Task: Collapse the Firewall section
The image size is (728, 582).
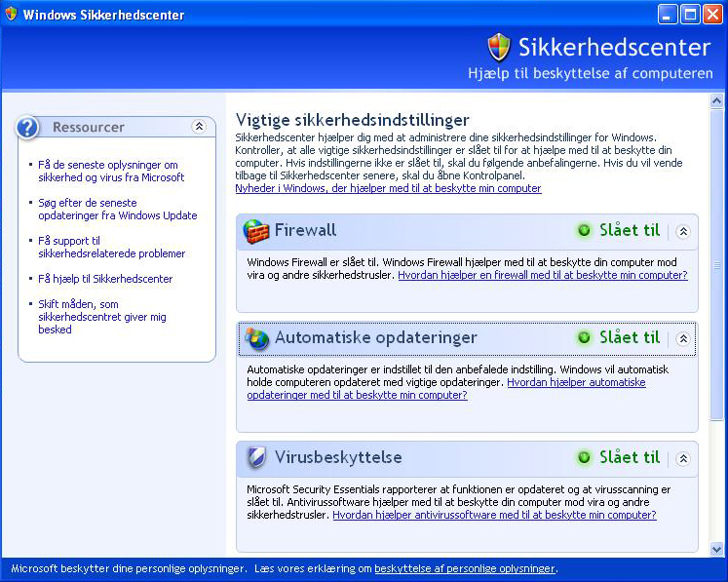Action: coord(683,231)
